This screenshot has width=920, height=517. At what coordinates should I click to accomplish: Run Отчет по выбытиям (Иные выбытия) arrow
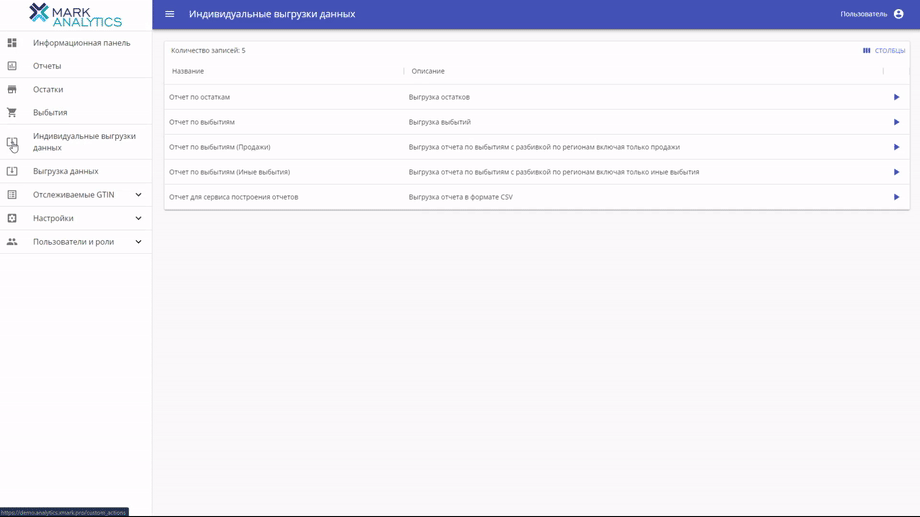pyautogui.click(x=897, y=172)
